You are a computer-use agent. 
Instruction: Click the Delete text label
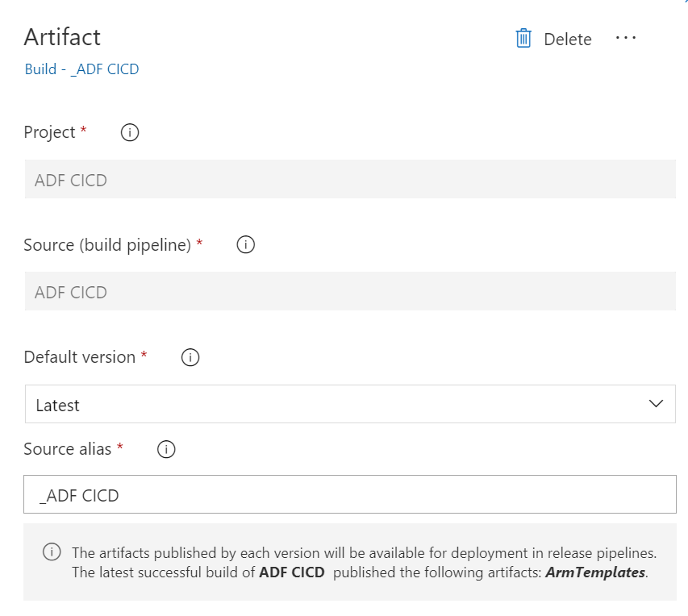click(x=567, y=40)
